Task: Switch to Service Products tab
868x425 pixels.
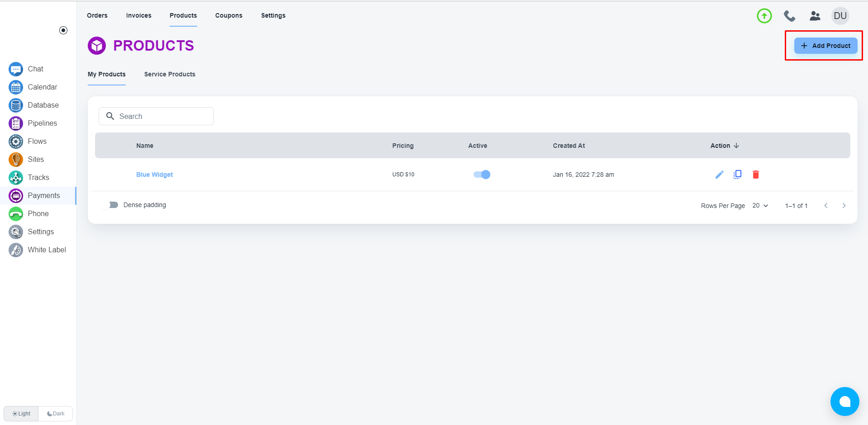Action: pos(170,74)
